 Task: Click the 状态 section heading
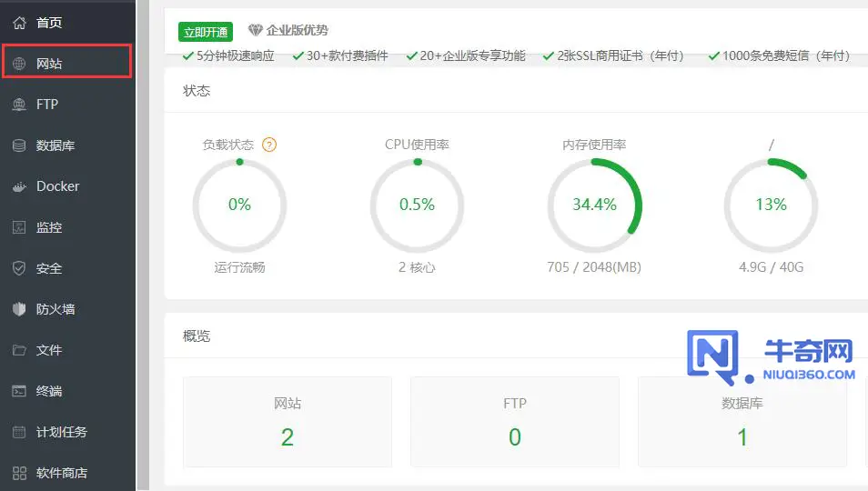197,91
